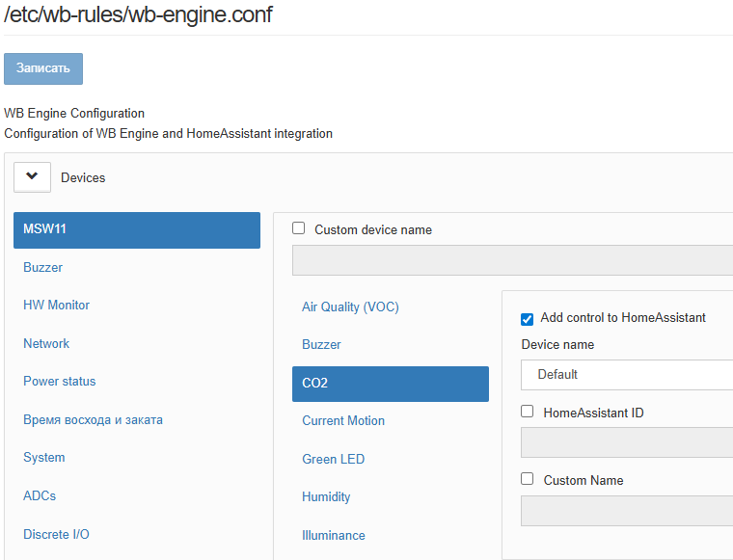Select the MSW11 device tab
Image resolution: width=733 pixels, height=560 pixels.
(137, 229)
